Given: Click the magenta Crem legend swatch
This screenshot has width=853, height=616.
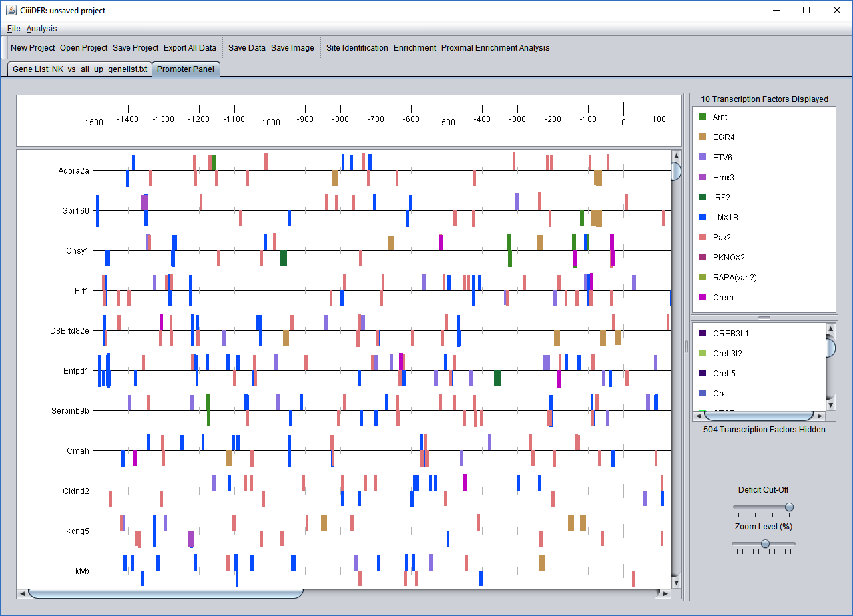Looking at the screenshot, I should pyautogui.click(x=703, y=297).
